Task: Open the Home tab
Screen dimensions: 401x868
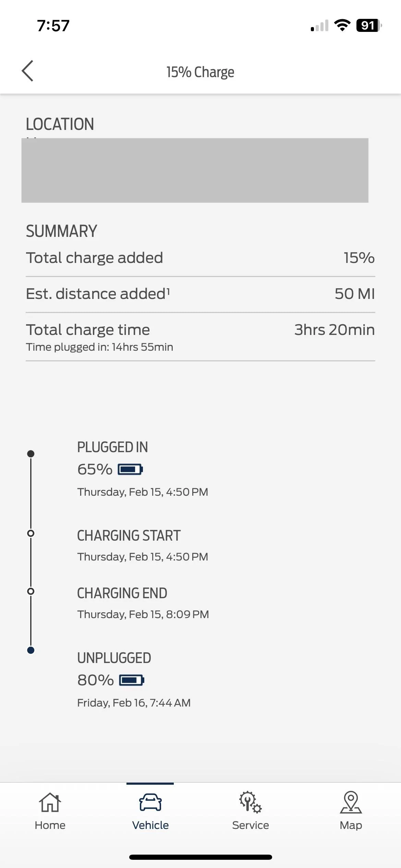Action: [x=50, y=811]
